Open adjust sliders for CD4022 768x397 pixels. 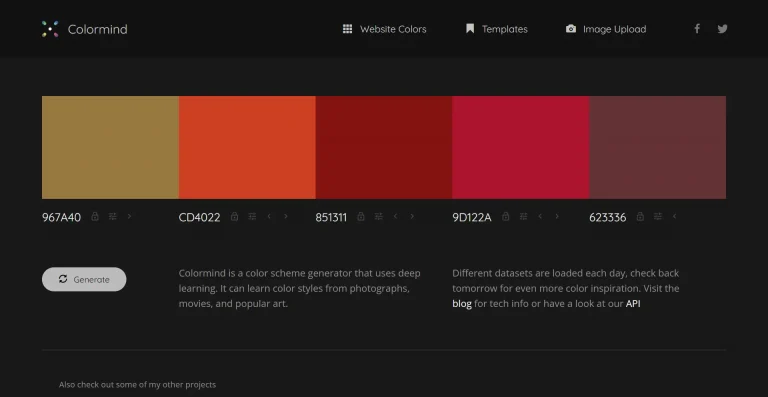pos(252,216)
